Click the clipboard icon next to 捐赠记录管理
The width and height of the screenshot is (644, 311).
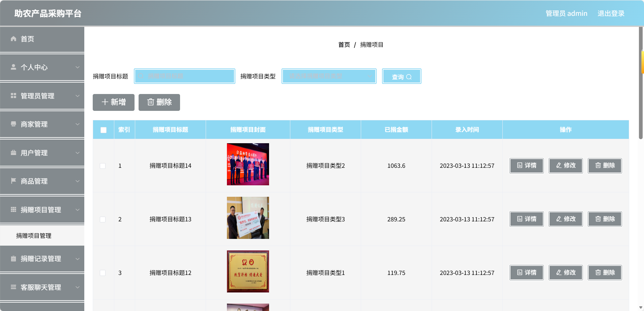(x=13, y=259)
